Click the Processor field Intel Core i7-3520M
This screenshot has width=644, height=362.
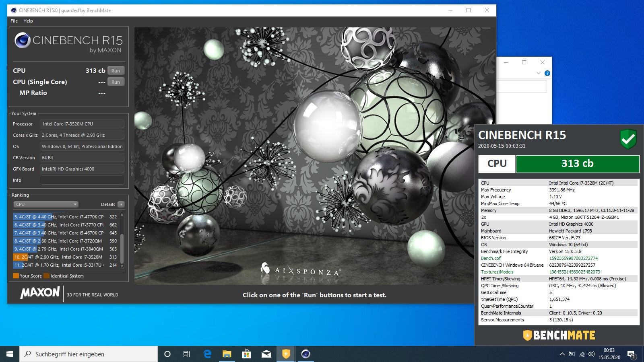82,124
